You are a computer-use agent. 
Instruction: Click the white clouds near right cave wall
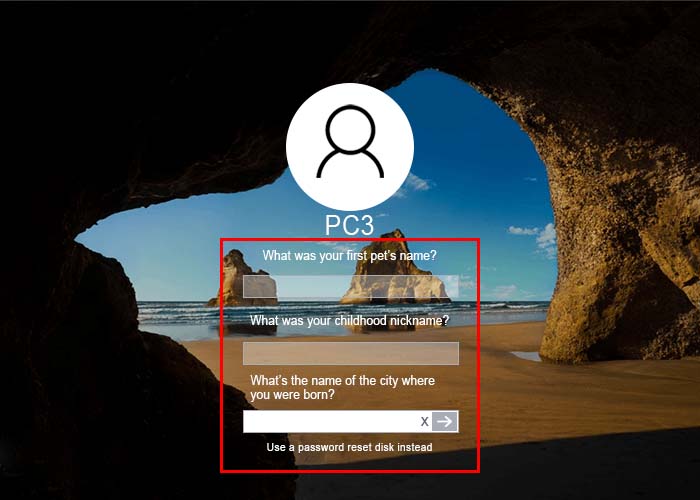click(x=538, y=234)
